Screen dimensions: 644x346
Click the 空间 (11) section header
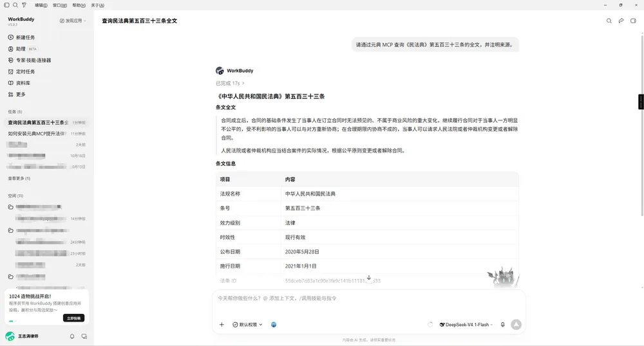(15, 196)
